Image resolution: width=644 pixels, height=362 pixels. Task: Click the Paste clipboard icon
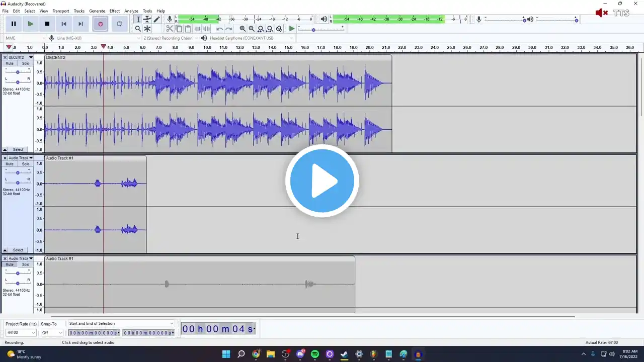(188, 29)
